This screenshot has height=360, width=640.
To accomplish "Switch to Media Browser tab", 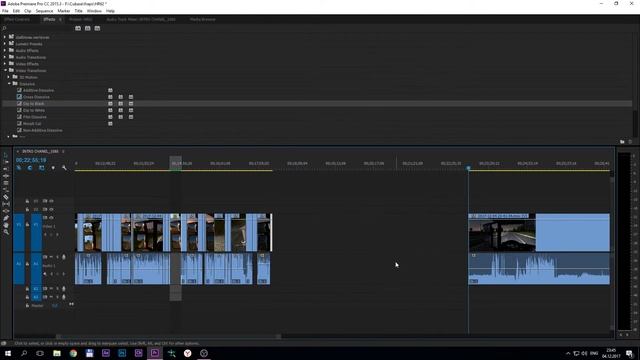I will tap(203, 19).
